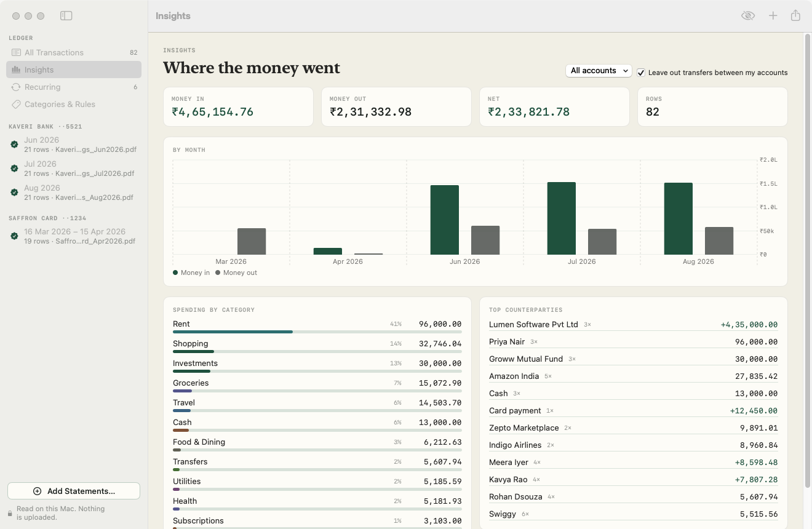This screenshot has height=529, width=812.
Task: Click the Groceries category row
Action: [317, 385]
